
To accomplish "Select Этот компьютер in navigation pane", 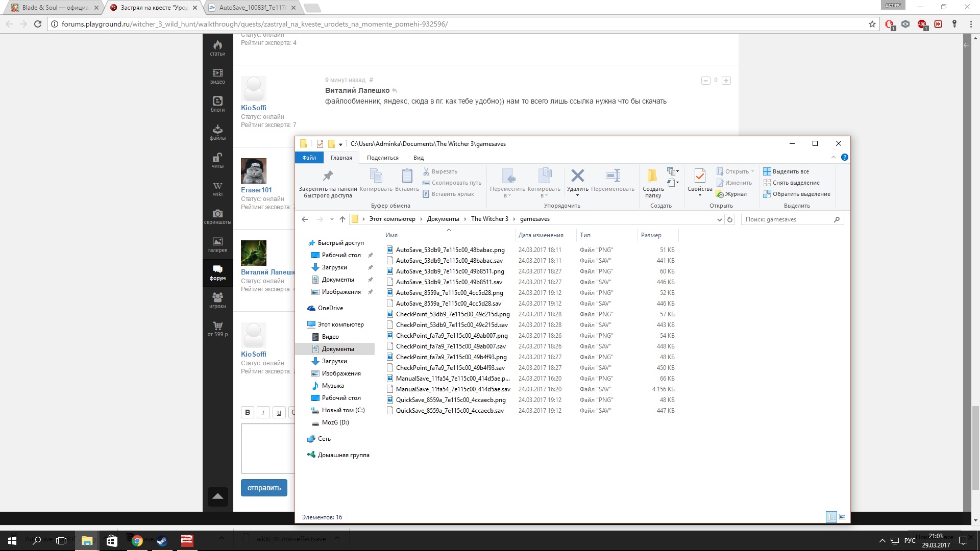I will pyautogui.click(x=340, y=324).
